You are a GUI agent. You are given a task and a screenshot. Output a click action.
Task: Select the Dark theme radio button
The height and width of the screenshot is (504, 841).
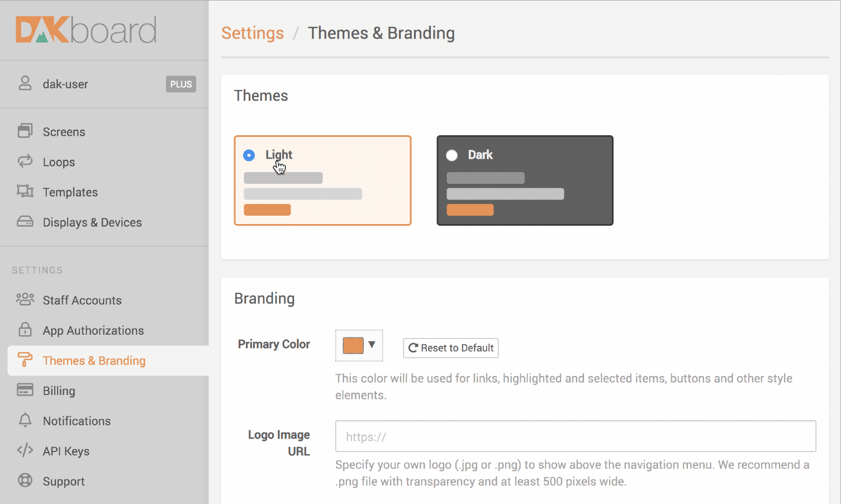coord(452,155)
